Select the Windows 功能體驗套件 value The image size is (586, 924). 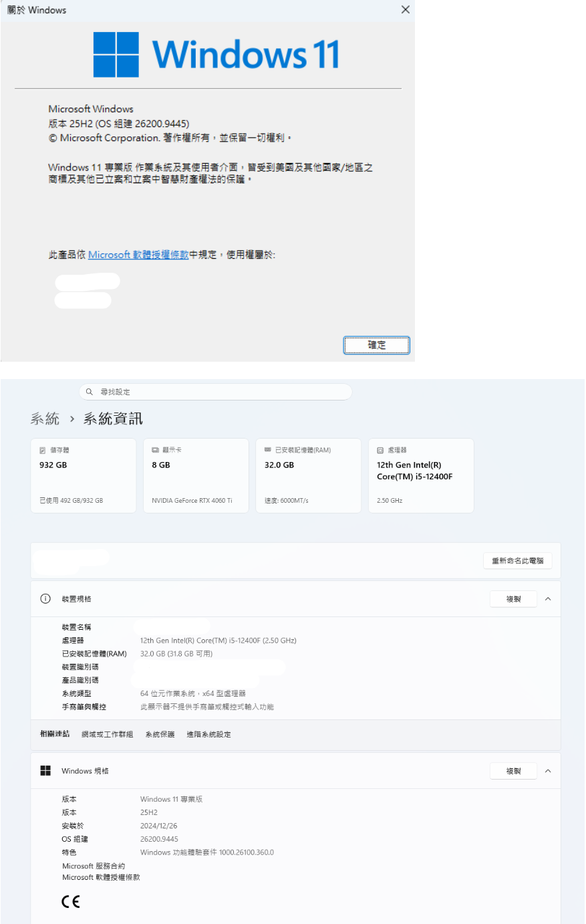click(x=207, y=852)
